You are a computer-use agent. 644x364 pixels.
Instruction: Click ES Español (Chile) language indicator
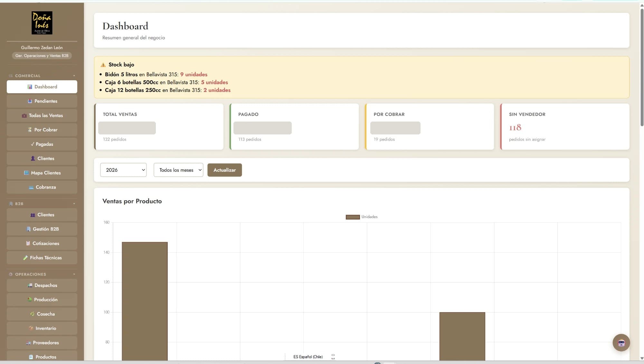(x=308, y=357)
